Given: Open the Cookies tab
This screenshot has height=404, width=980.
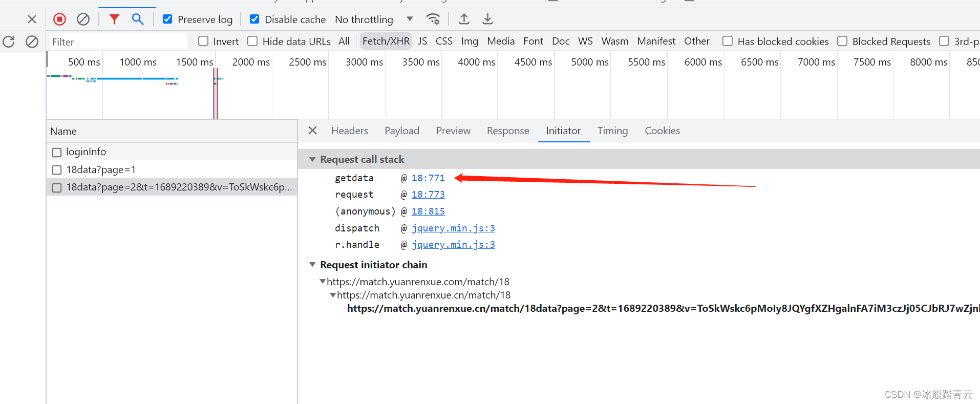Looking at the screenshot, I should 662,131.
